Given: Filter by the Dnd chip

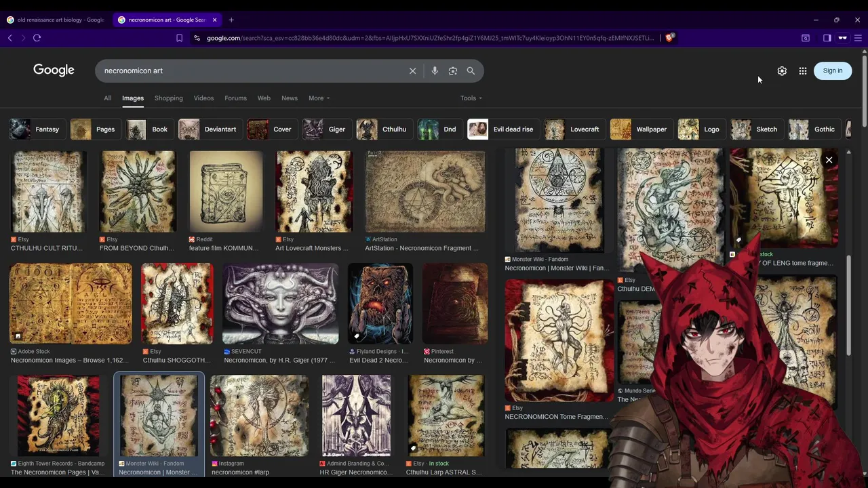Looking at the screenshot, I should pos(439,129).
